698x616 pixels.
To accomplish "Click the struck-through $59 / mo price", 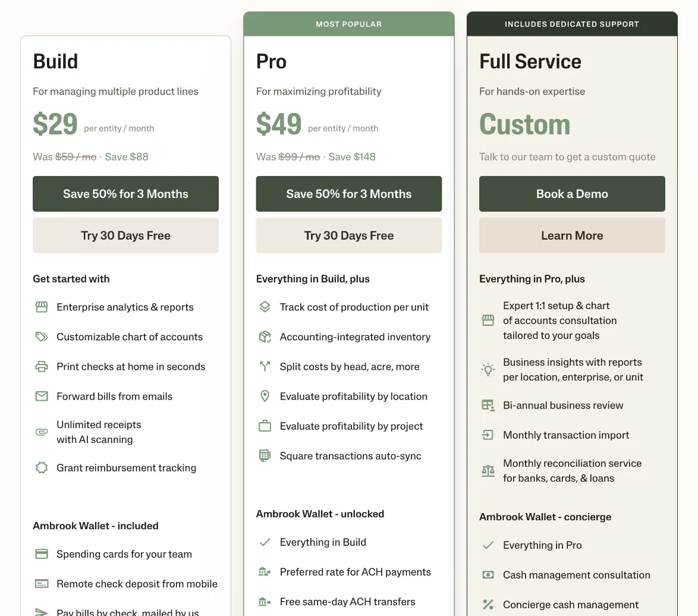I will click(x=76, y=156).
